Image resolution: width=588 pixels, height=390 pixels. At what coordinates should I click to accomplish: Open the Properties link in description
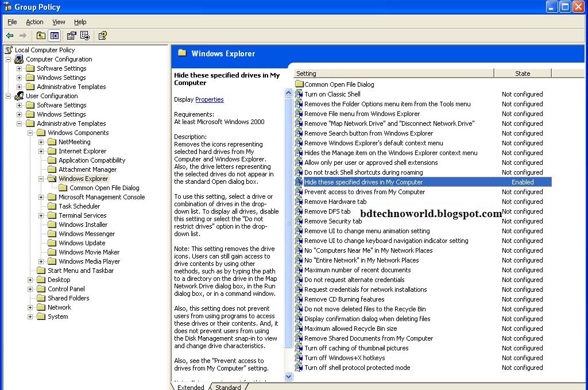pyautogui.click(x=209, y=99)
